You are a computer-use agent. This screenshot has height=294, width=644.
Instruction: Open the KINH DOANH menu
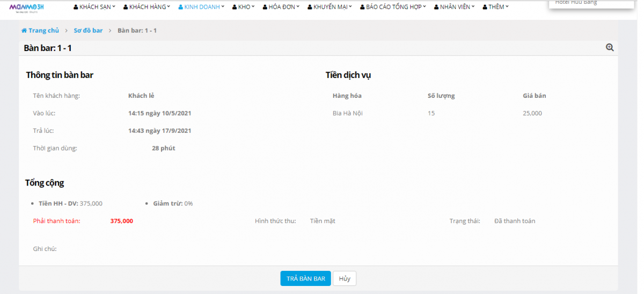point(201,7)
